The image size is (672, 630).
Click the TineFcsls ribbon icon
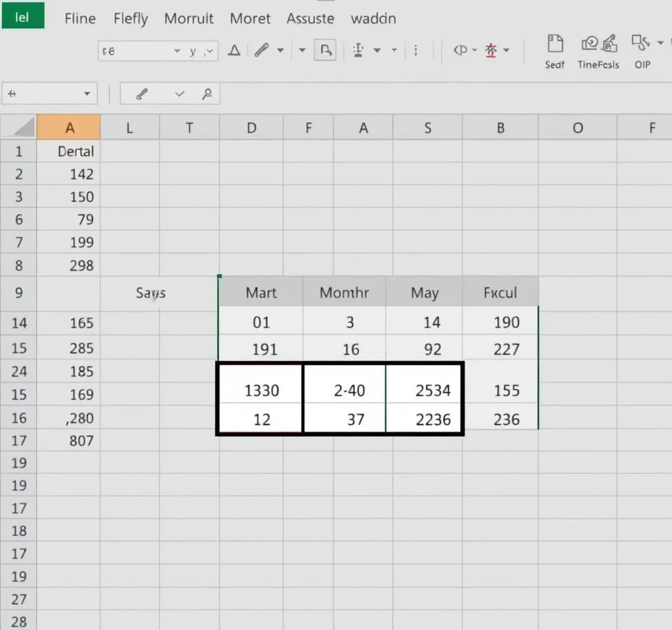(x=598, y=45)
